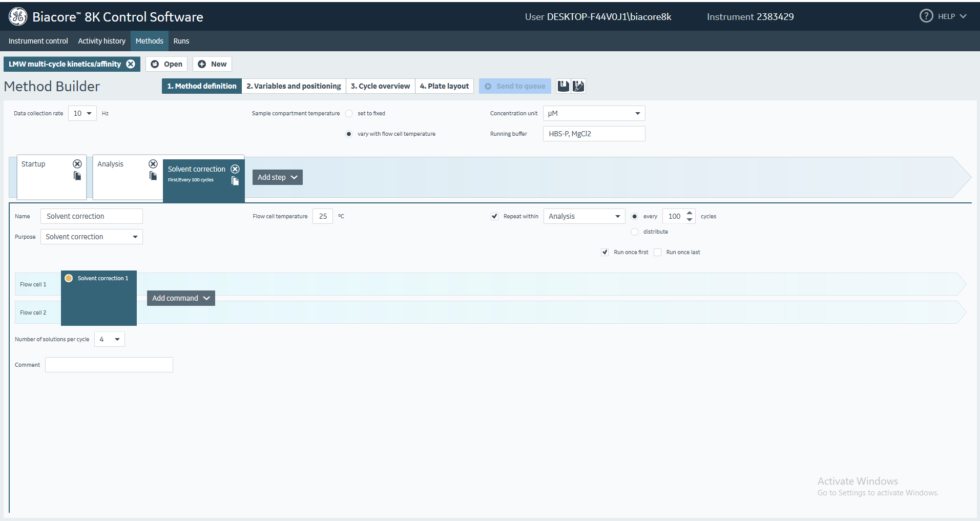Screen dimensions: 980x521
Task: Delete the Analysis step via X icon
Action: pyautogui.click(x=153, y=164)
